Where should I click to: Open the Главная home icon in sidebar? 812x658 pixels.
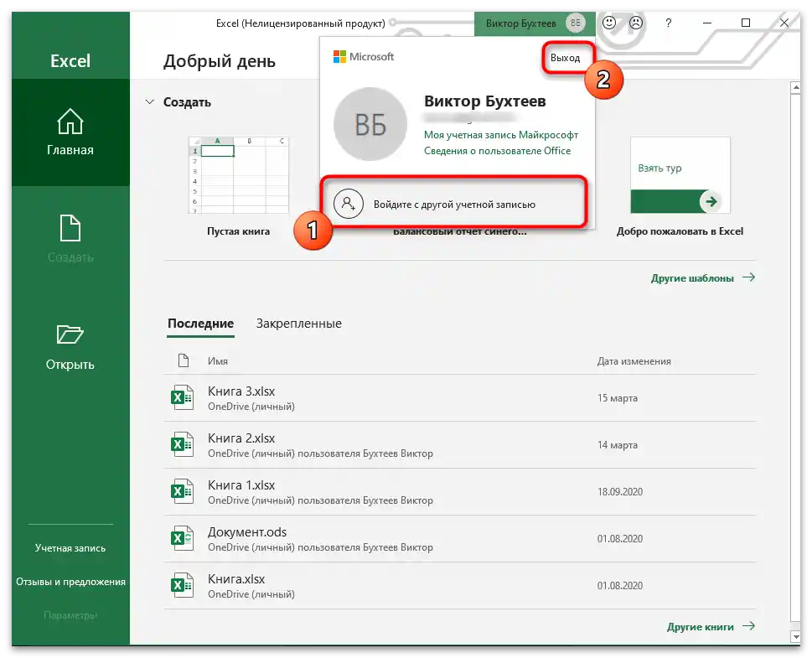[70, 122]
